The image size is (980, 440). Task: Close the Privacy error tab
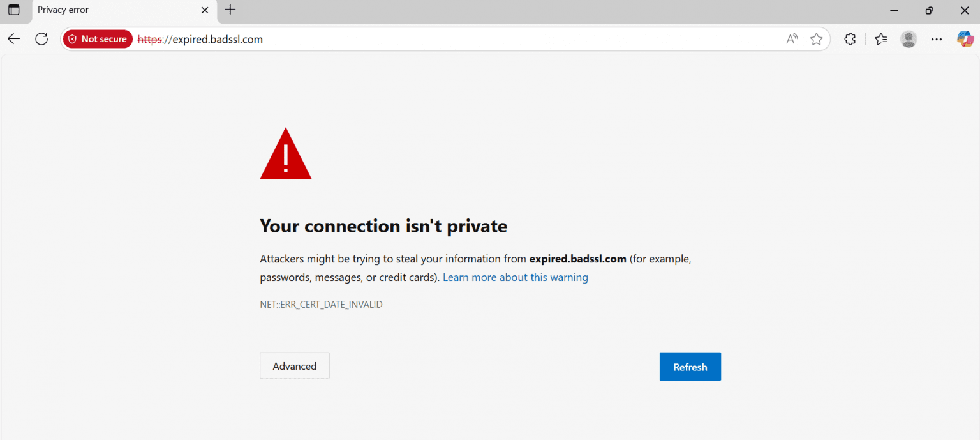204,10
